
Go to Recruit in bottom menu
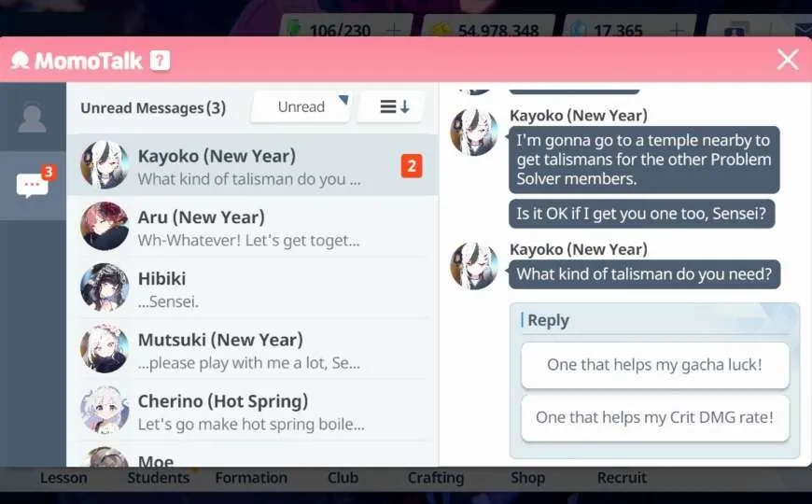[x=622, y=478]
